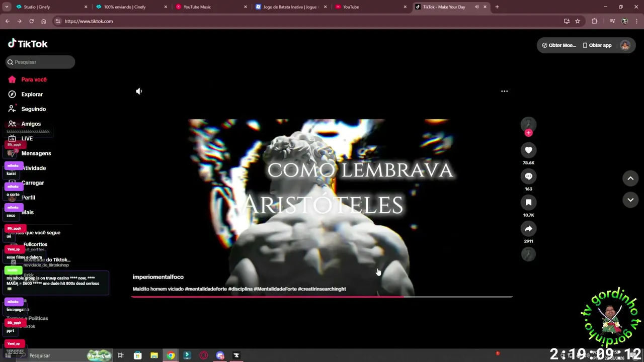Open the Windows Task View

(x=121, y=355)
